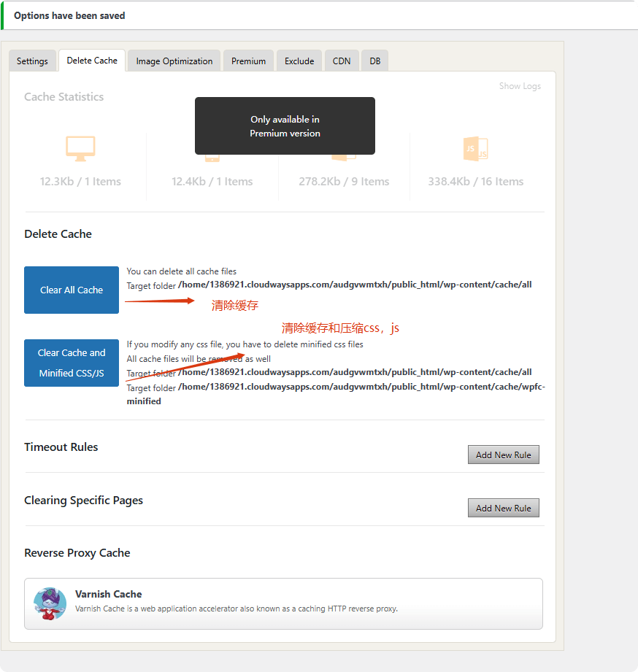Add new rule for Timeout Rules

504,455
